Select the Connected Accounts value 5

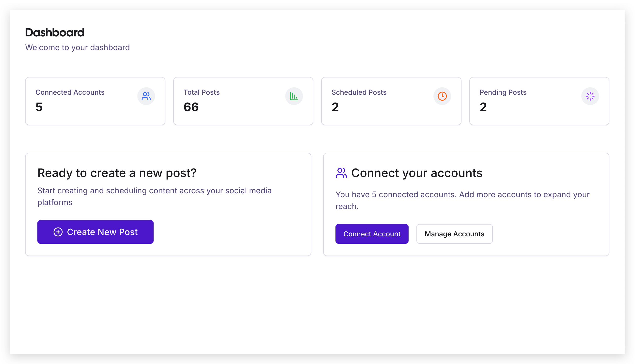coord(39,107)
